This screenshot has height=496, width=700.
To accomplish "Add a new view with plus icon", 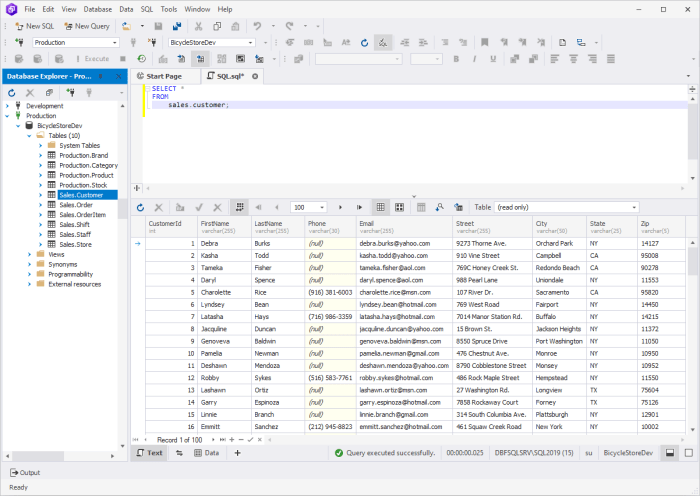I will point(238,453).
